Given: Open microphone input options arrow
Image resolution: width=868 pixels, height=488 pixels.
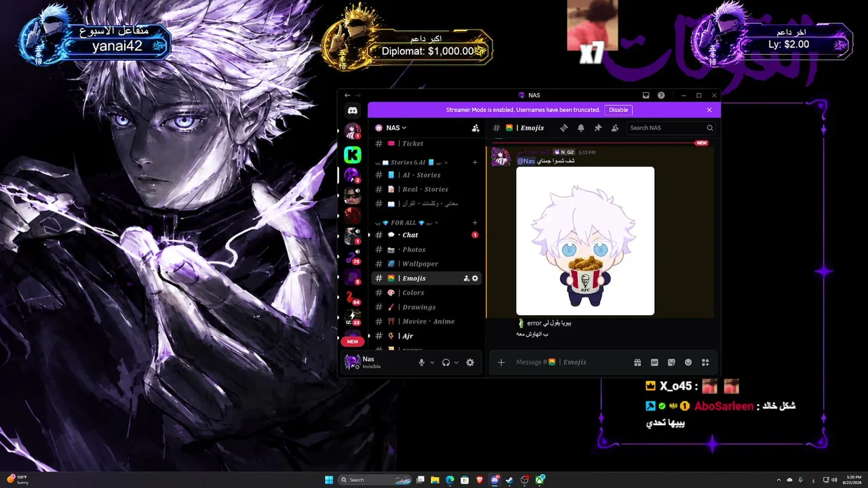Looking at the screenshot, I should coord(432,363).
